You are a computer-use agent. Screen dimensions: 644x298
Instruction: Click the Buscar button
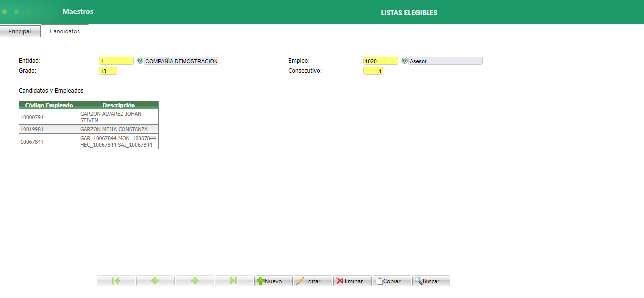pyautogui.click(x=431, y=281)
